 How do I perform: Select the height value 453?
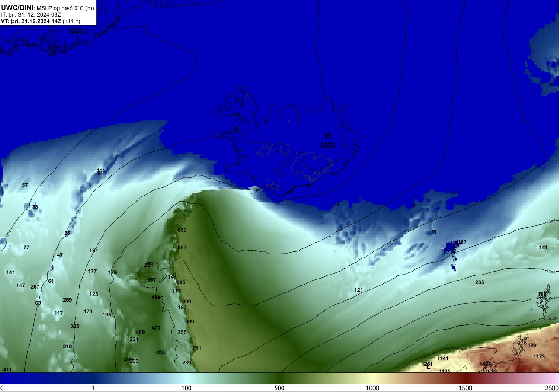pyautogui.click(x=160, y=352)
